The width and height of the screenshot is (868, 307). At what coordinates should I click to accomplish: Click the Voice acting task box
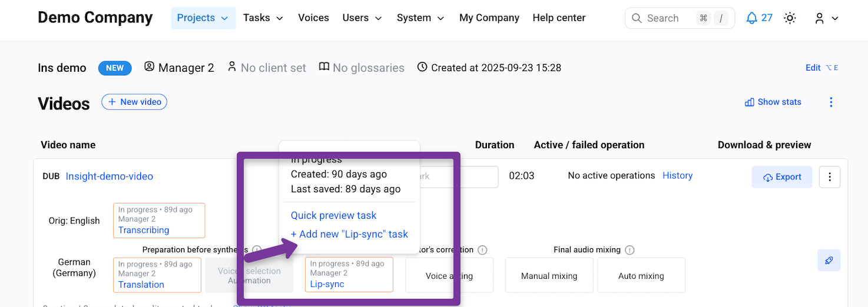(449, 275)
